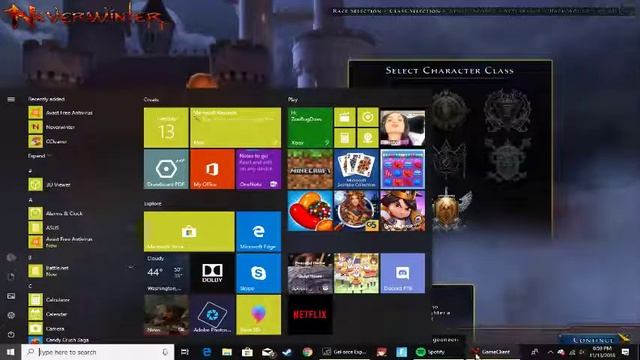
Task: Open the Drawboard PDF tile
Action: [166, 169]
